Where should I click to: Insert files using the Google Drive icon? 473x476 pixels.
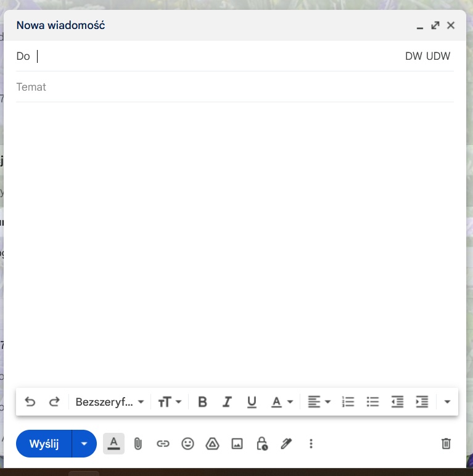point(212,443)
